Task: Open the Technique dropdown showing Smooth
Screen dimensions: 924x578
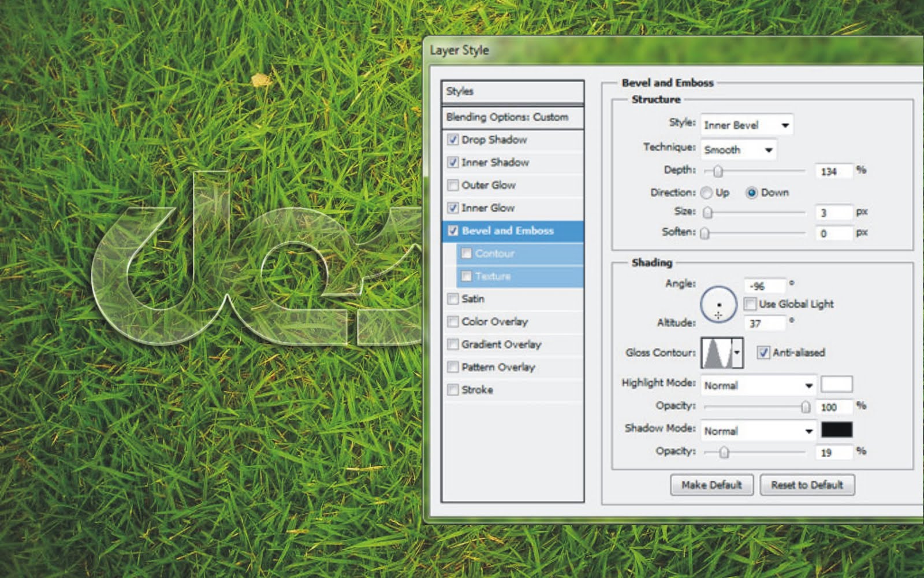Action: click(738, 150)
